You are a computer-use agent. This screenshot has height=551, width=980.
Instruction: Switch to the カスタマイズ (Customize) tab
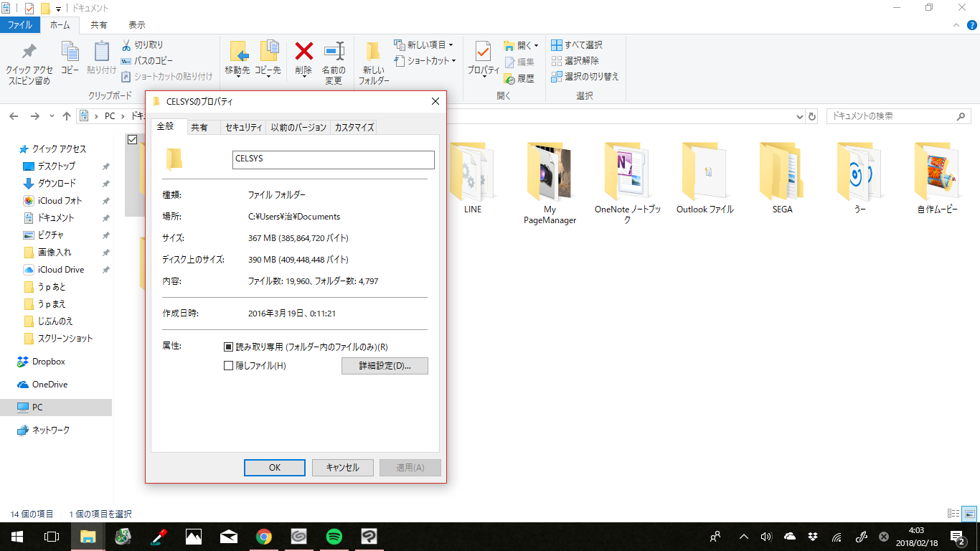[354, 128]
